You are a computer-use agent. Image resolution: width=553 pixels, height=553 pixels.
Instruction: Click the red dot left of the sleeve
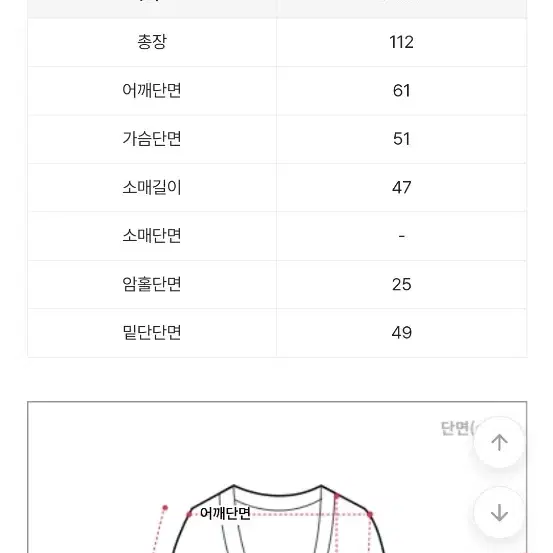coord(165,508)
